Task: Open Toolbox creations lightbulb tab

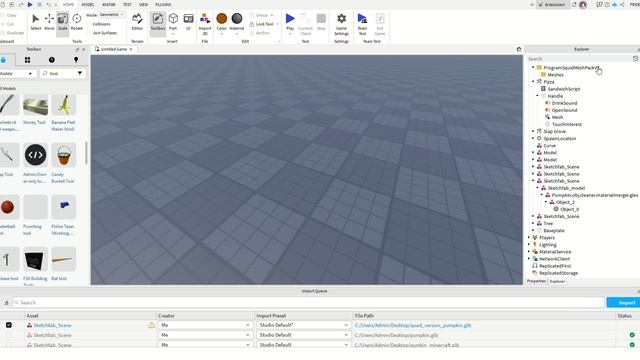Action: pyautogui.click(x=76, y=60)
